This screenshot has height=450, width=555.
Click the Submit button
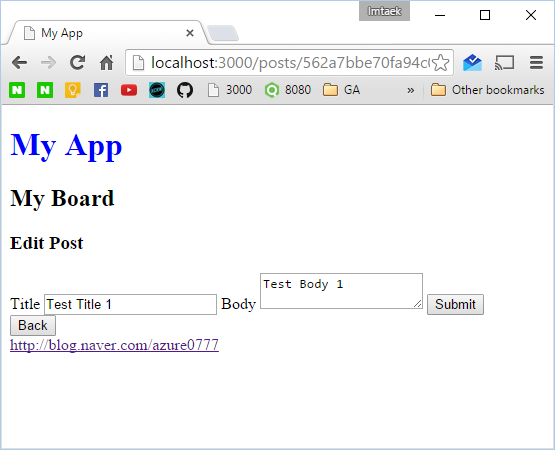455,304
